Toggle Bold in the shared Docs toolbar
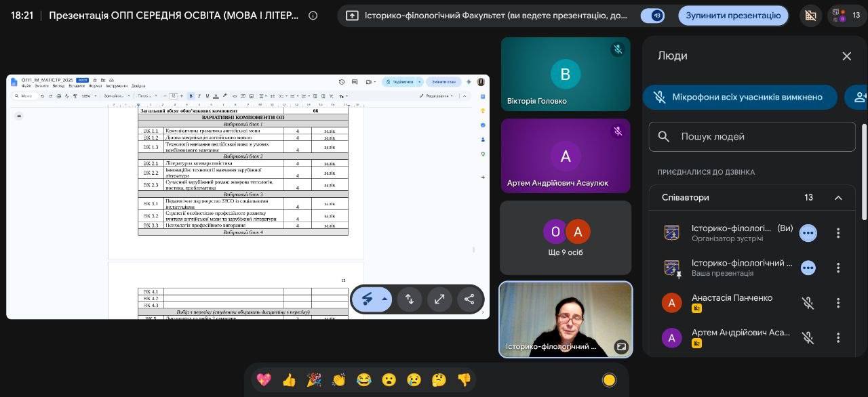The height and width of the screenshot is (397, 868). tap(191, 96)
